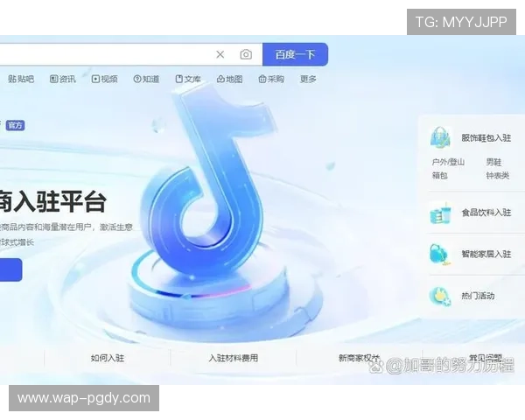This screenshot has height=420, width=525.
Task: Click the 百度一下 search button
Action: (295, 54)
